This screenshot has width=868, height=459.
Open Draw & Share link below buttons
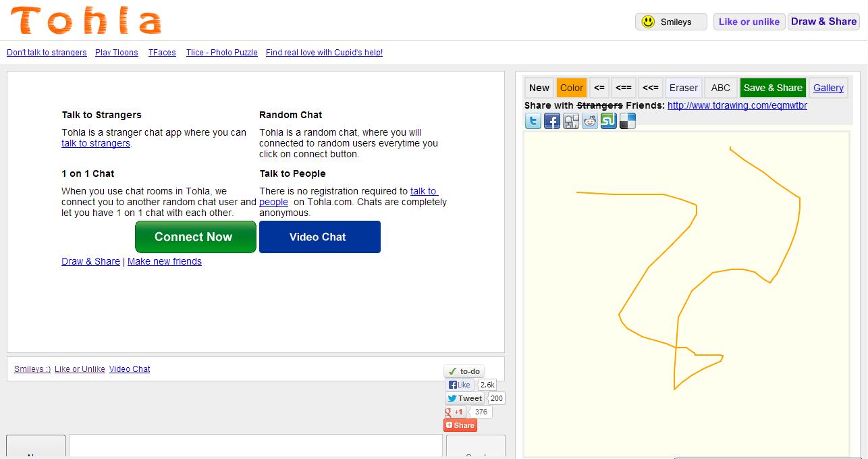(x=90, y=261)
